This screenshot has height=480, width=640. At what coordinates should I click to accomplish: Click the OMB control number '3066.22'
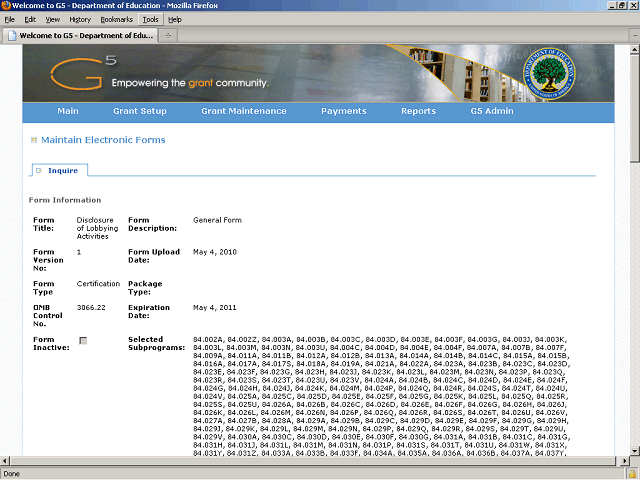pos(91,307)
